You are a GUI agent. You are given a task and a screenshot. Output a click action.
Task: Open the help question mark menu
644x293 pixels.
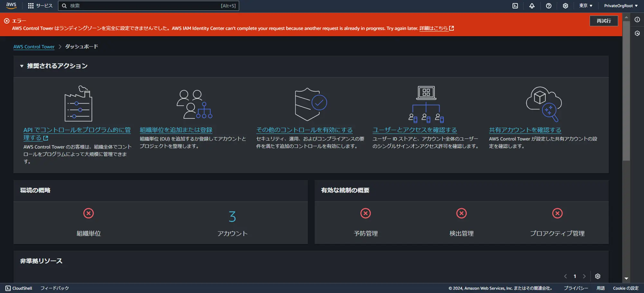pos(549,6)
